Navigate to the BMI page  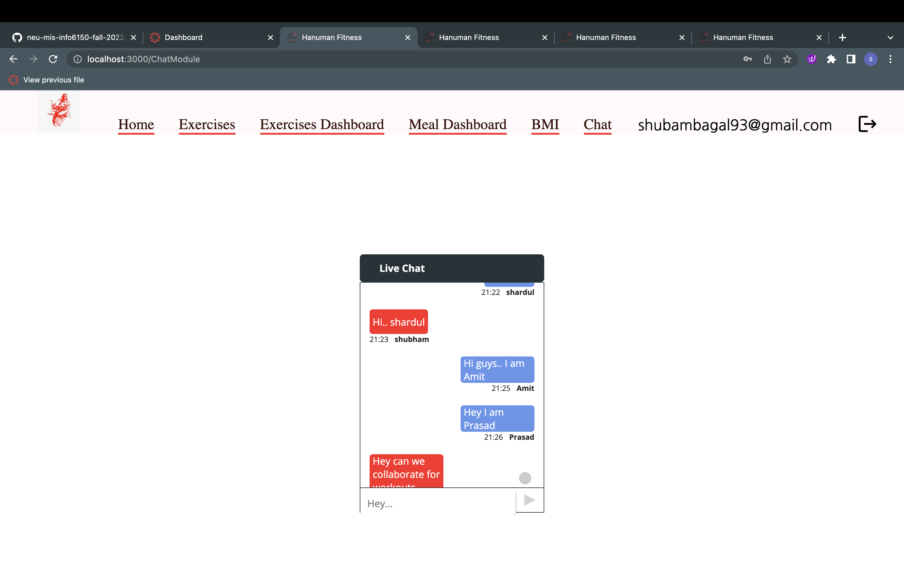coord(545,125)
